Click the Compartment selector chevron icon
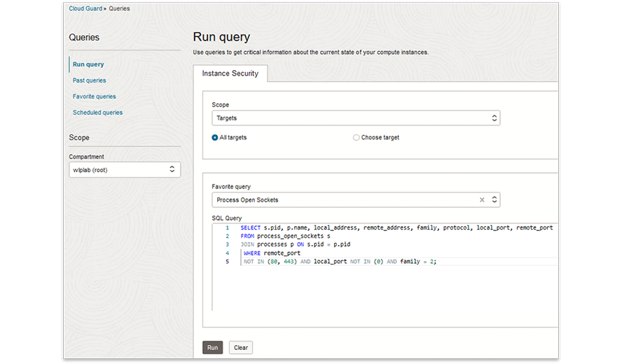 click(172, 170)
